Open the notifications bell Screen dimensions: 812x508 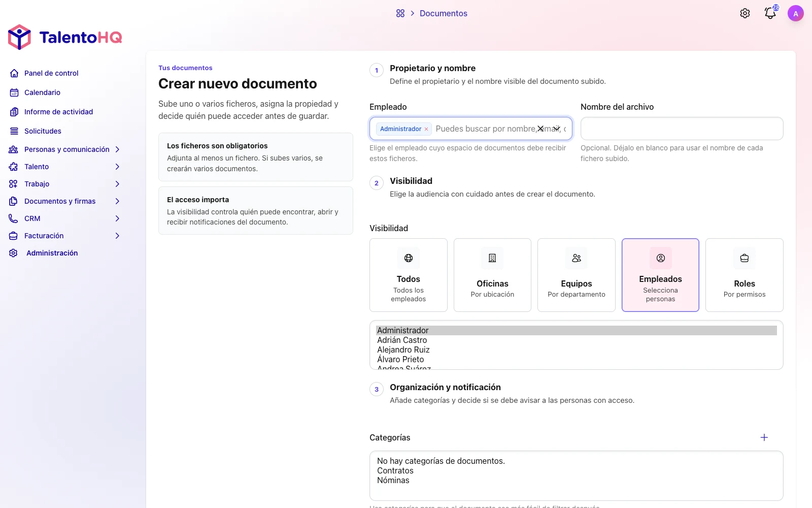coord(770,13)
